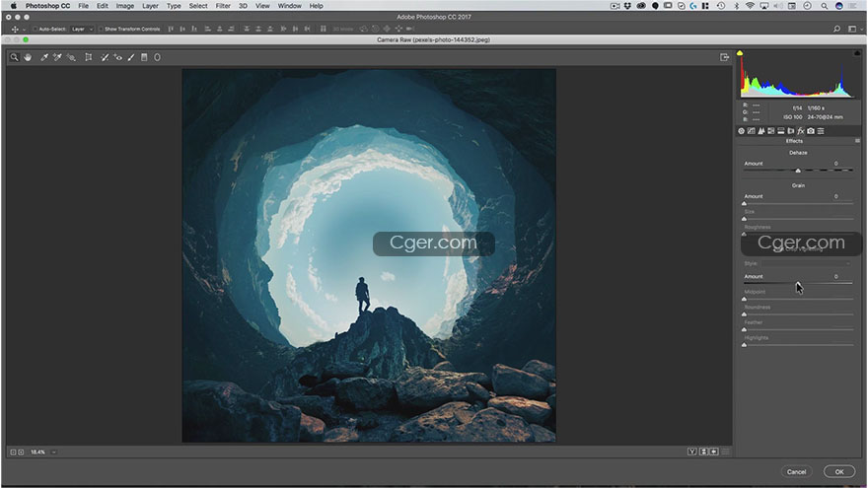Toggle full screen mode icon in Camera Raw
The height and width of the screenshot is (488, 868).
(724, 57)
